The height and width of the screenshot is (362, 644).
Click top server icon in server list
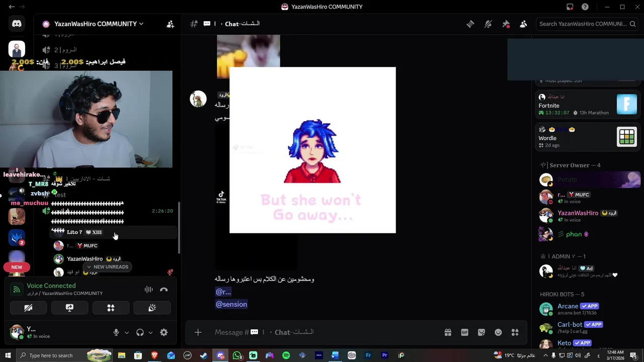tap(17, 49)
